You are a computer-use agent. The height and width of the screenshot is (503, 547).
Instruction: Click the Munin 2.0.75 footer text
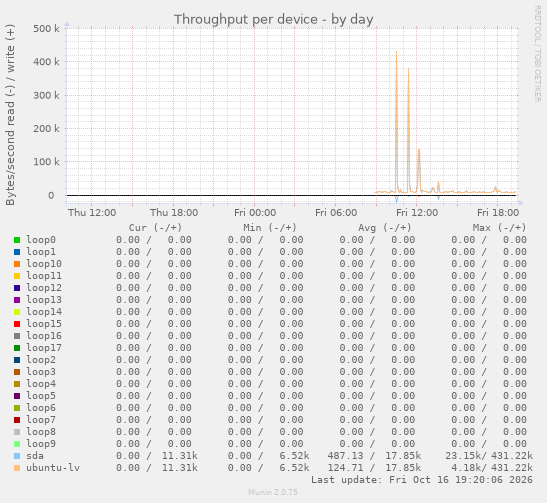(273, 492)
